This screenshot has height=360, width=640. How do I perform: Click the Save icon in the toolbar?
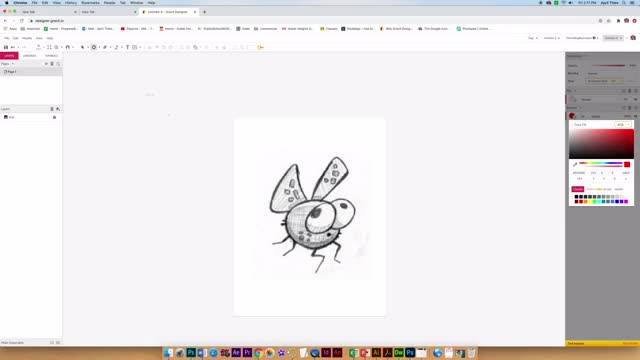[6, 47]
